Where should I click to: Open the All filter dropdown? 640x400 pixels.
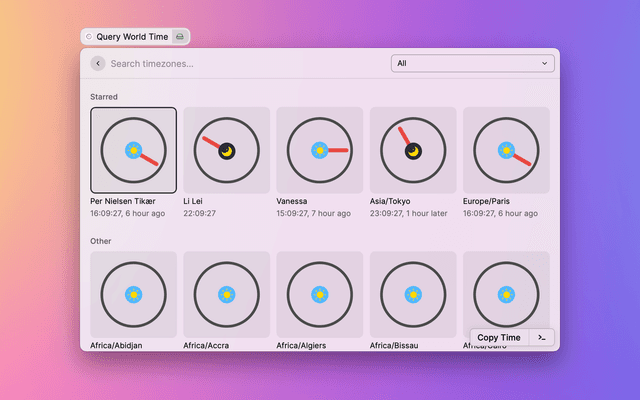point(472,63)
